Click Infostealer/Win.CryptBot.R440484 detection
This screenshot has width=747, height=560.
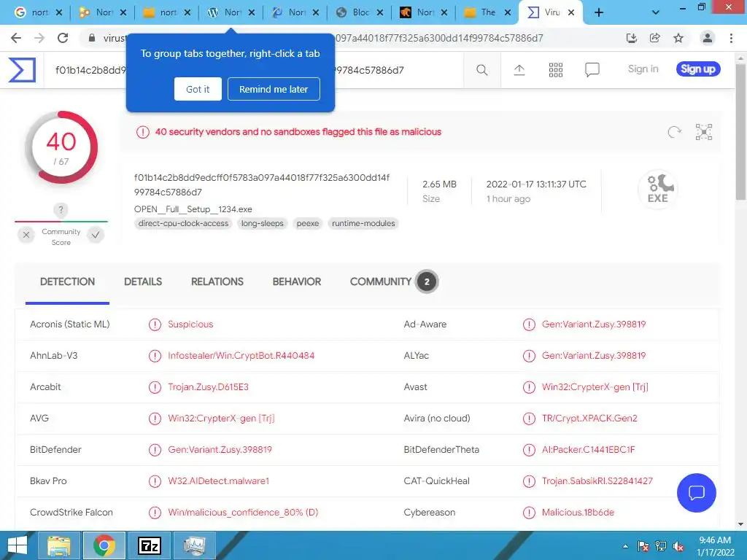(241, 356)
